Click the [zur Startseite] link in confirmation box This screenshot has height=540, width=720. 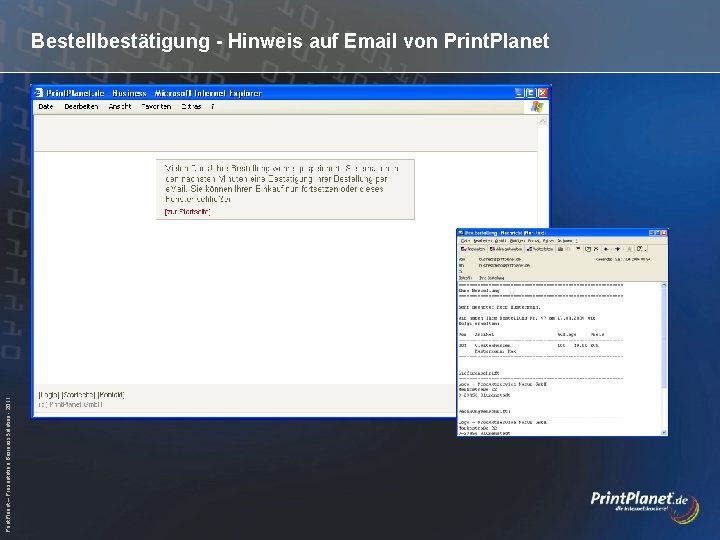pyautogui.click(x=187, y=212)
